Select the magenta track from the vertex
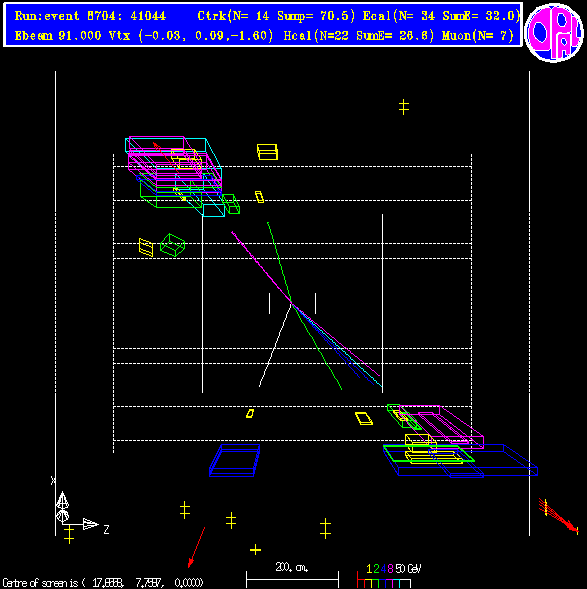Screen dimensions: 587x589 (x=306, y=304)
